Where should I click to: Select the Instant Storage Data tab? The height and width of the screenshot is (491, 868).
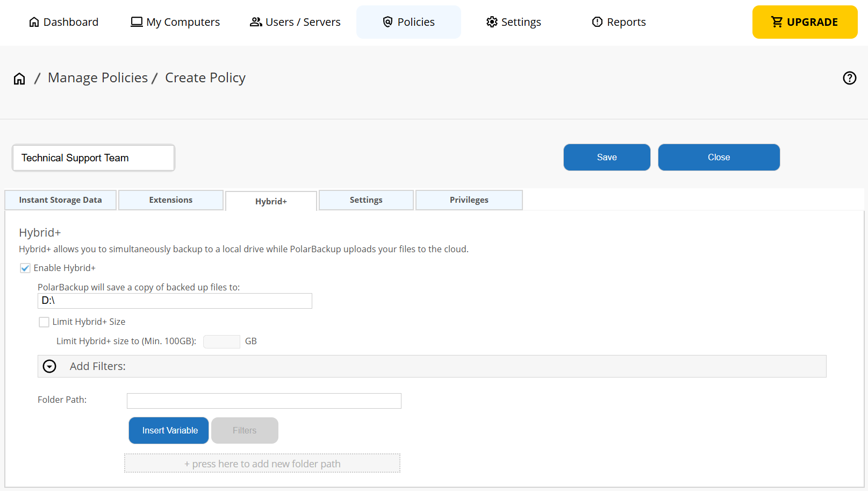pyautogui.click(x=60, y=200)
